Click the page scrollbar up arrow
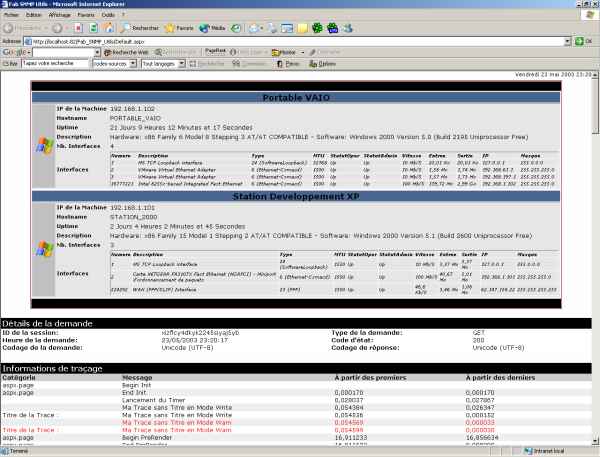This screenshot has height=457, width=600. 595,75
